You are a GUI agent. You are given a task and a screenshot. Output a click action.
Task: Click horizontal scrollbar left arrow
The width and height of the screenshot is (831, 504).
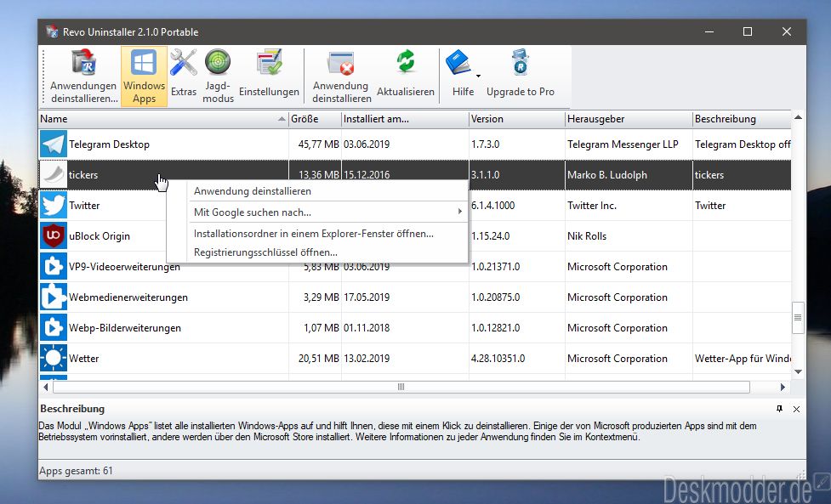(46, 387)
